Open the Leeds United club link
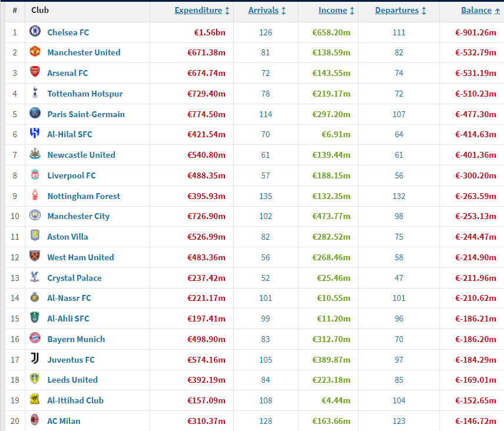The height and width of the screenshot is (431, 504). pos(72,380)
